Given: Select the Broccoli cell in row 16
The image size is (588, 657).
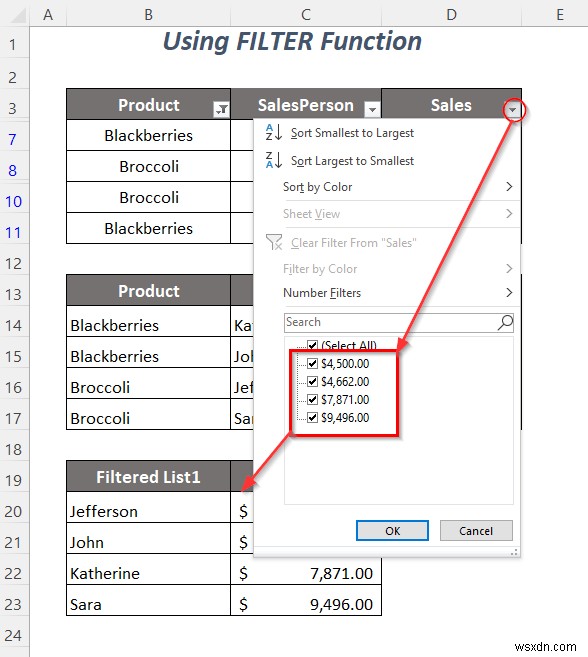Looking at the screenshot, I should (149, 383).
